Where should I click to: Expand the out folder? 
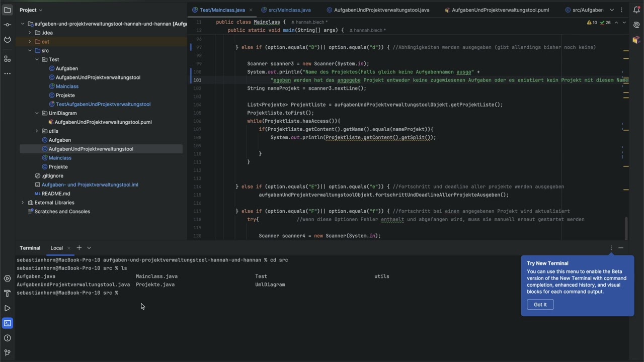[30, 42]
